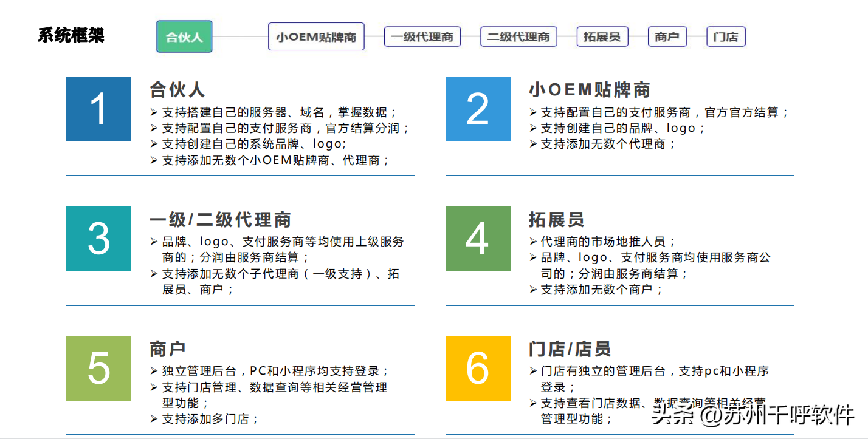Click the line 支持创建自己的品牌、logo
The image size is (868, 439).
coord(618,128)
